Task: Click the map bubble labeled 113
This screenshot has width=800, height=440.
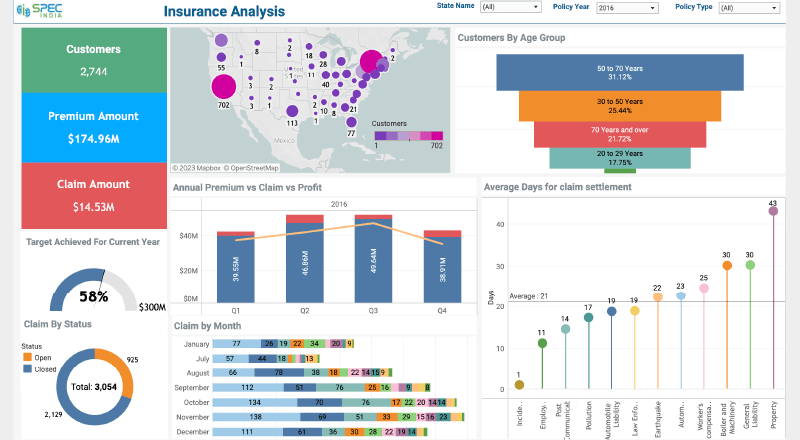Action: click(292, 111)
